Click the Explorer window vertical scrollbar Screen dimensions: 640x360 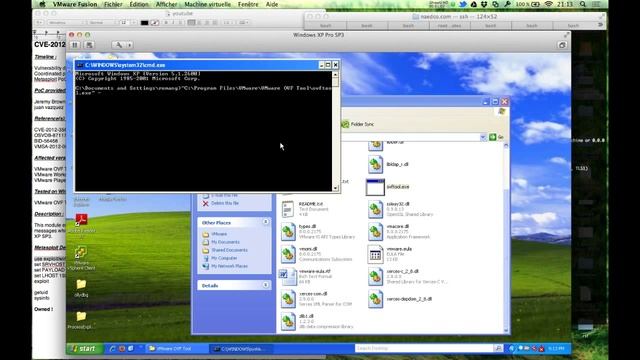pos(506,237)
